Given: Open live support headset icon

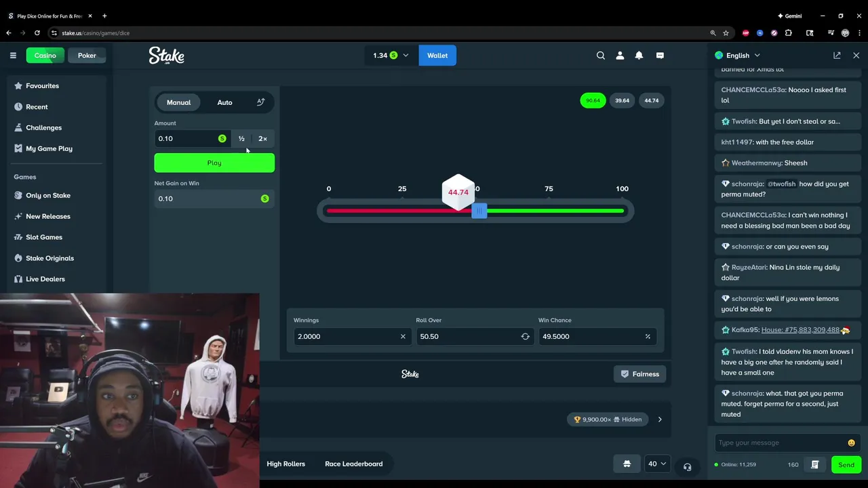Looking at the screenshot, I should (687, 467).
